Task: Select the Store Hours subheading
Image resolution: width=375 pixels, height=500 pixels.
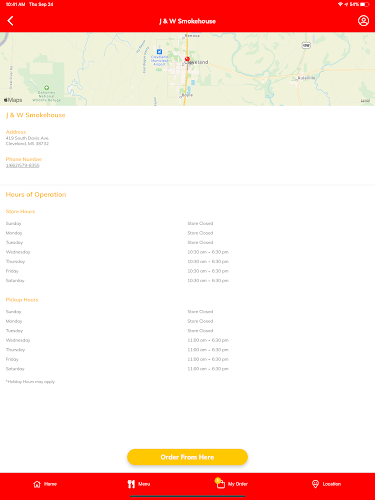Action: pyautogui.click(x=20, y=211)
